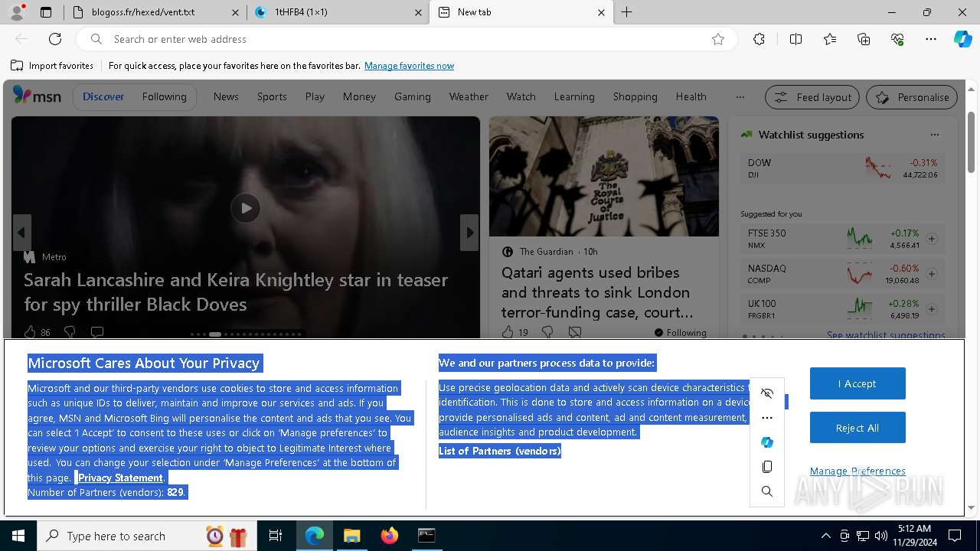Open the browser profile icon
The image size is (980, 551).
(x=17, y=12)
